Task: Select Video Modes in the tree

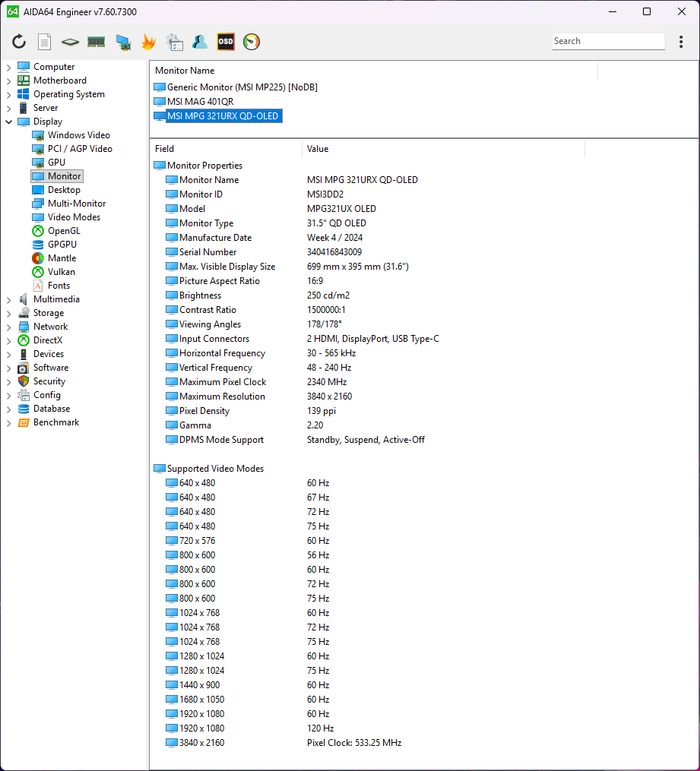Action: 74,216
